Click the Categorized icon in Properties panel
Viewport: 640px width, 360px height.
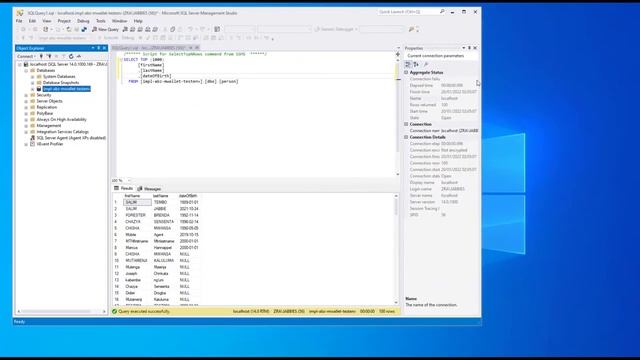[x=408, y=64]
